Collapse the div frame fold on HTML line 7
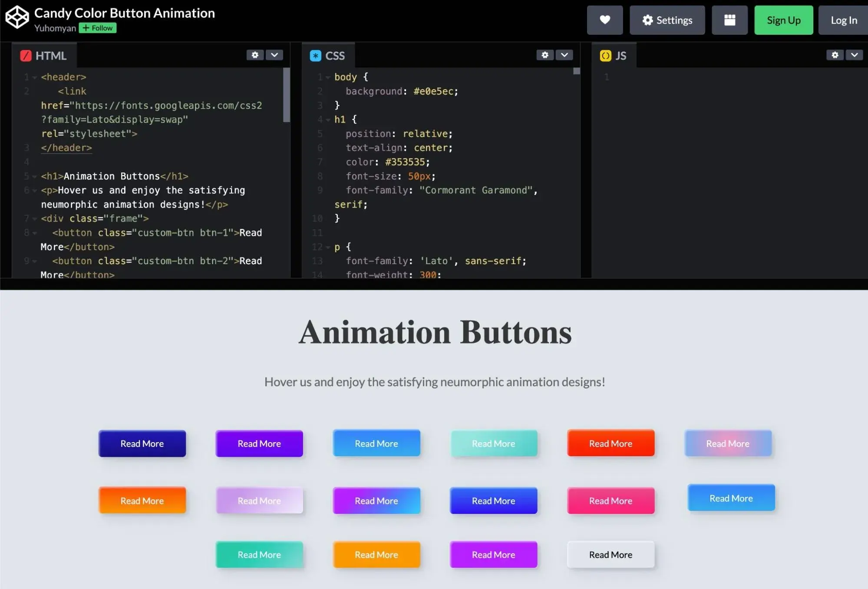This screenshot has width=868, height=589. point(34,219)
